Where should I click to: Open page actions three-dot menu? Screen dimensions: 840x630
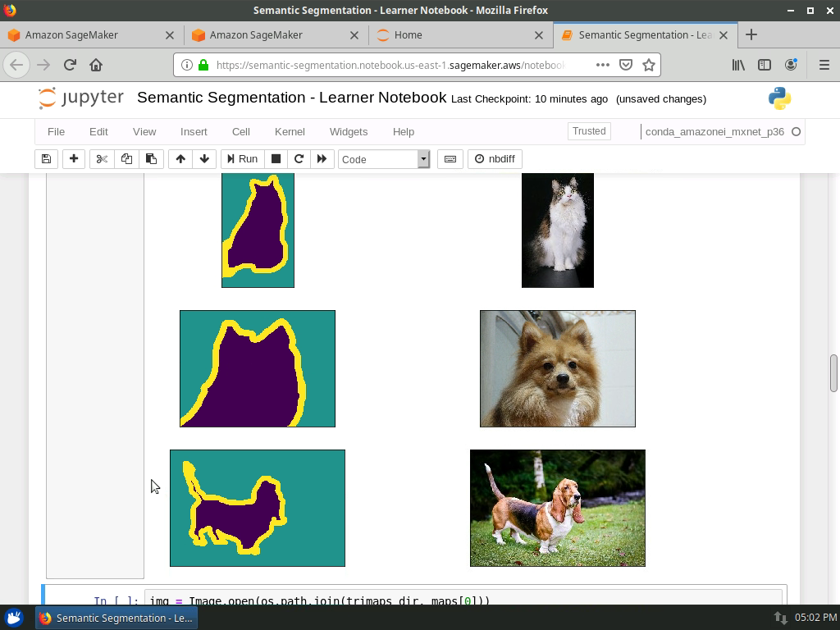tap(603, 65)
